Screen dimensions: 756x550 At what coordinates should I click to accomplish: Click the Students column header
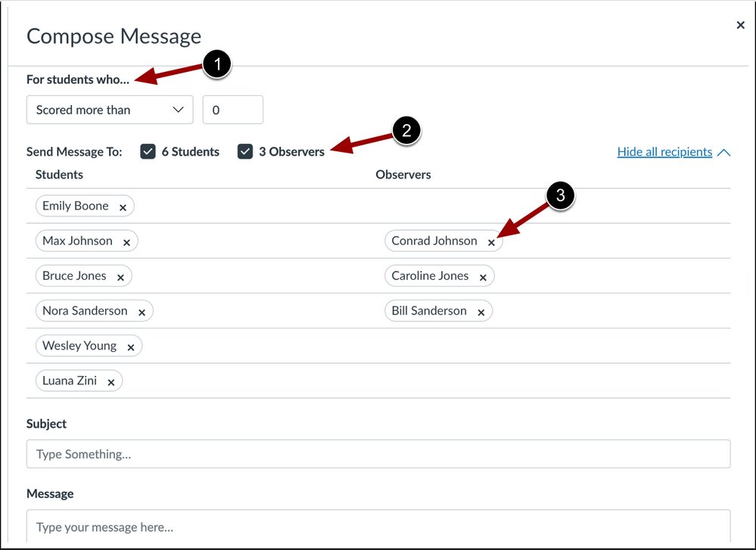pos(59,175)
